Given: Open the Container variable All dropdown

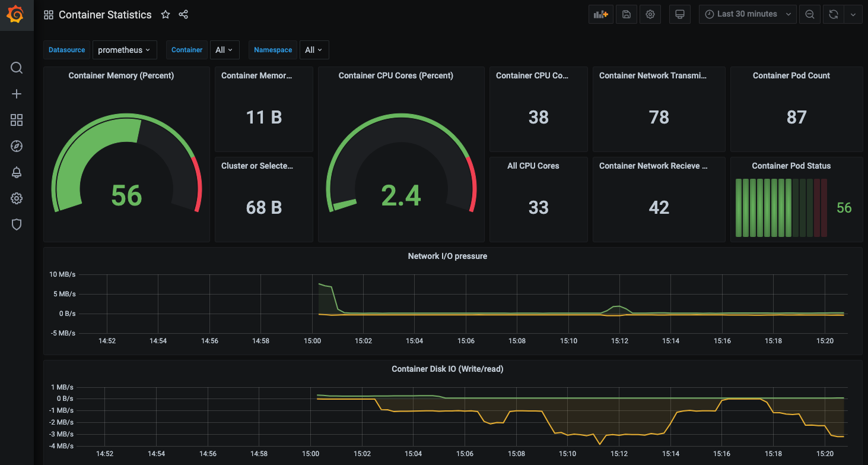Looking at the screenshot, I should point(224,50).
